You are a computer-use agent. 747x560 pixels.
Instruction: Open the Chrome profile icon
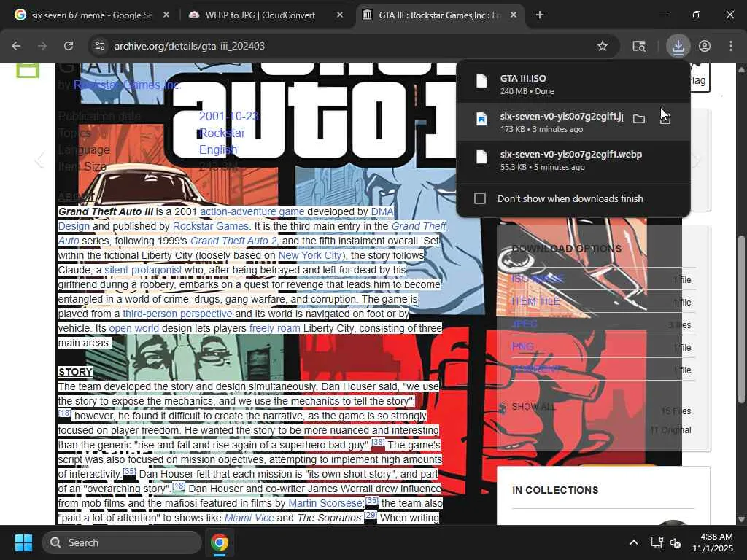[x=705, y=46]
